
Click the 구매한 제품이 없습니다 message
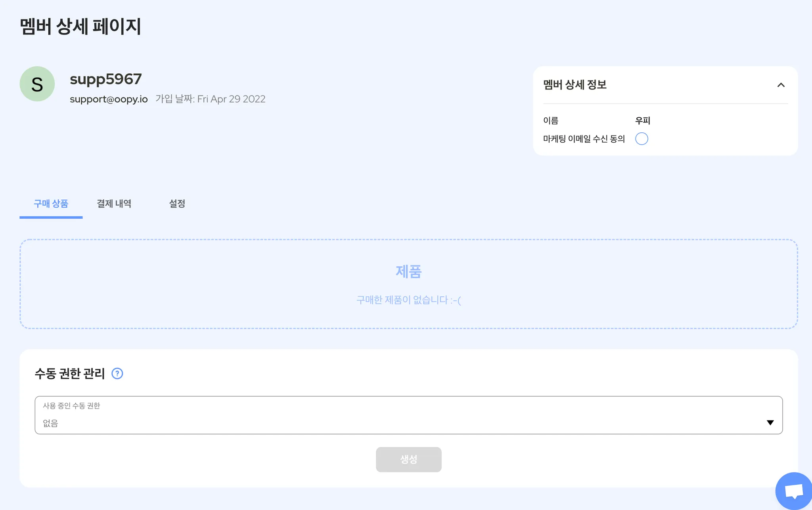click(x=408, y=300)
